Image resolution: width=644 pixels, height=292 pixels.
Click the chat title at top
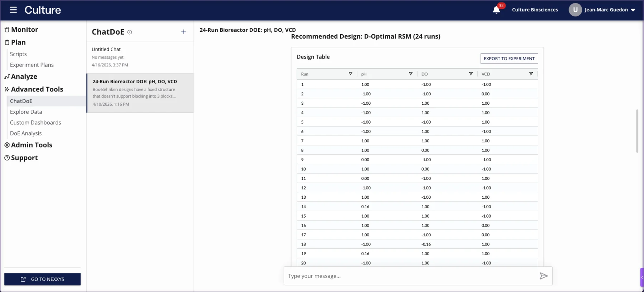(248, 30)
